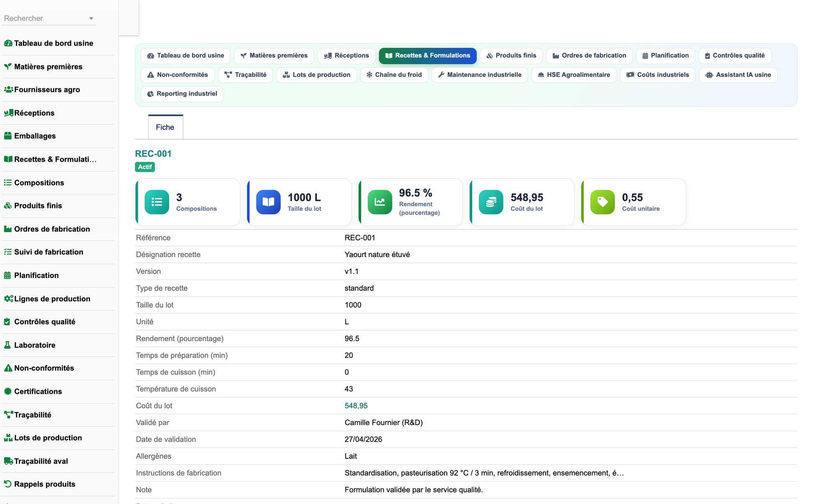The height and width of the screenshot is (504, 815).
Task: Click the Taille du lot book icon
Action: pos(268,202)
